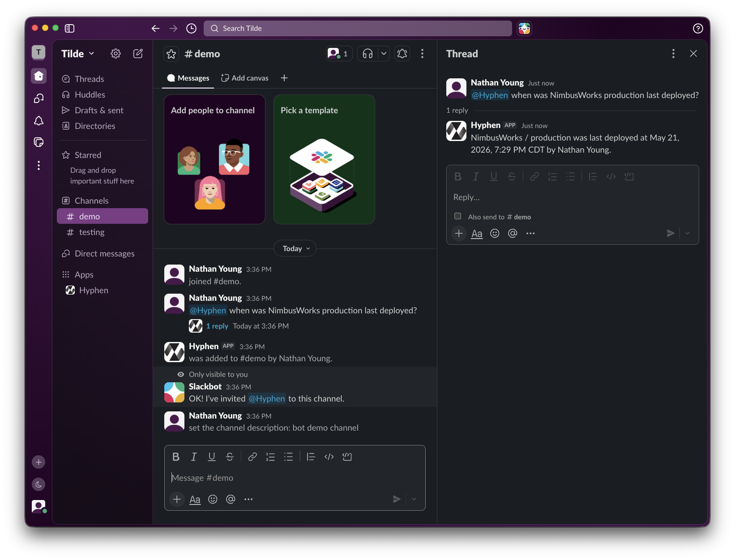Screen dimensions: 735x560
Task: Toggle formatting Aa in channel composer
Action: pyautogui.click(x=195, y=499)
